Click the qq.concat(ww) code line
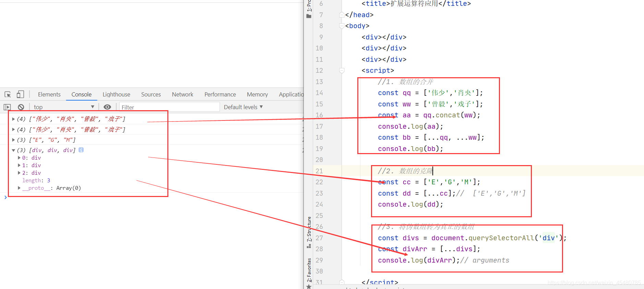The width and height of the screenshot is (644, 289). 429,115
